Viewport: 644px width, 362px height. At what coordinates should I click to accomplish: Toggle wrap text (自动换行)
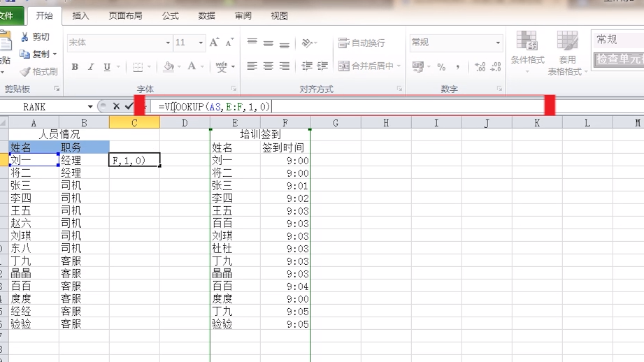[x=362, y=43]
